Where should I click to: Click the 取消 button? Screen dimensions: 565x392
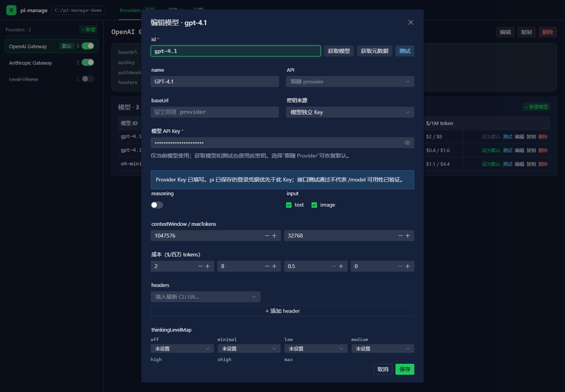(383, 369)
